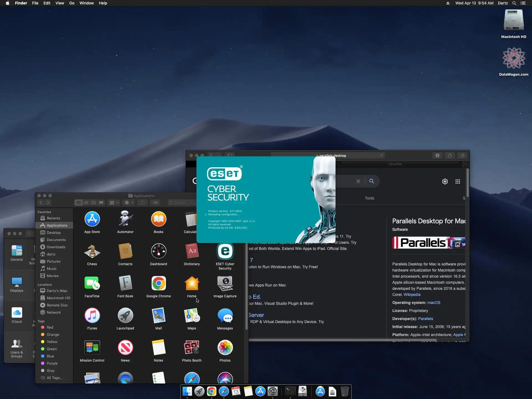Switch Finder to list view
This screenshot has height=399, width=532.
(x=86, y=203)
